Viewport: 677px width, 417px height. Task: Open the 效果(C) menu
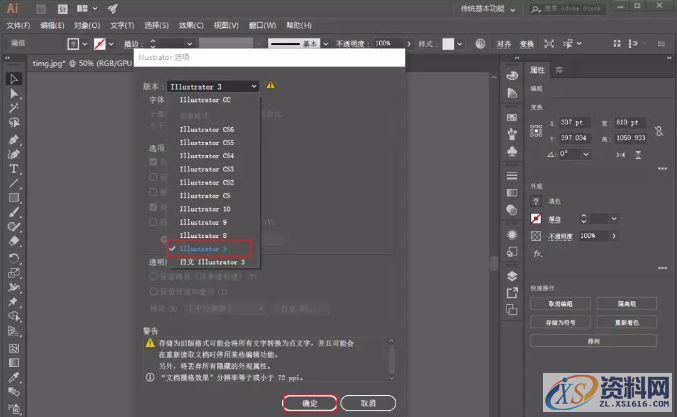(191, 25)
